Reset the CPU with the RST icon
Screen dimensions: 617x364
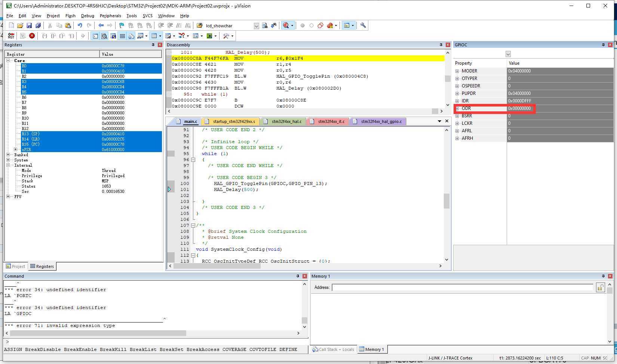[x=11, y=36]
